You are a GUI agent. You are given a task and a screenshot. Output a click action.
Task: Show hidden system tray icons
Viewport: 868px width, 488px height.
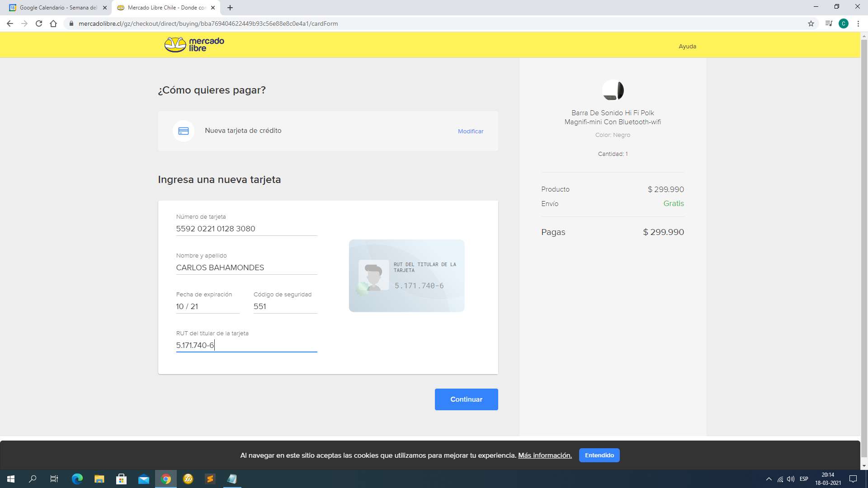click(x=769, y=479)
